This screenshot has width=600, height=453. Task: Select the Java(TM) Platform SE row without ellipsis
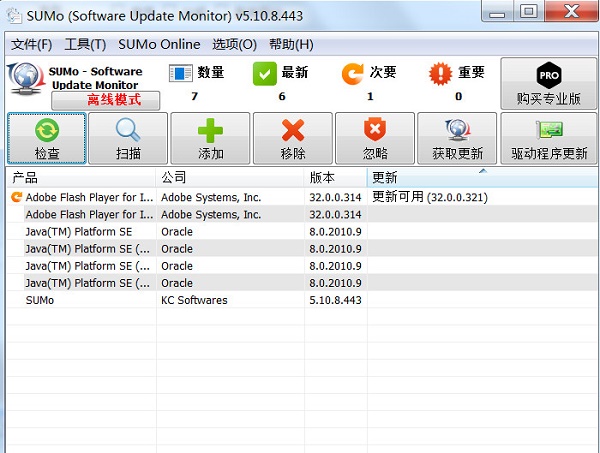click(302, 231)
